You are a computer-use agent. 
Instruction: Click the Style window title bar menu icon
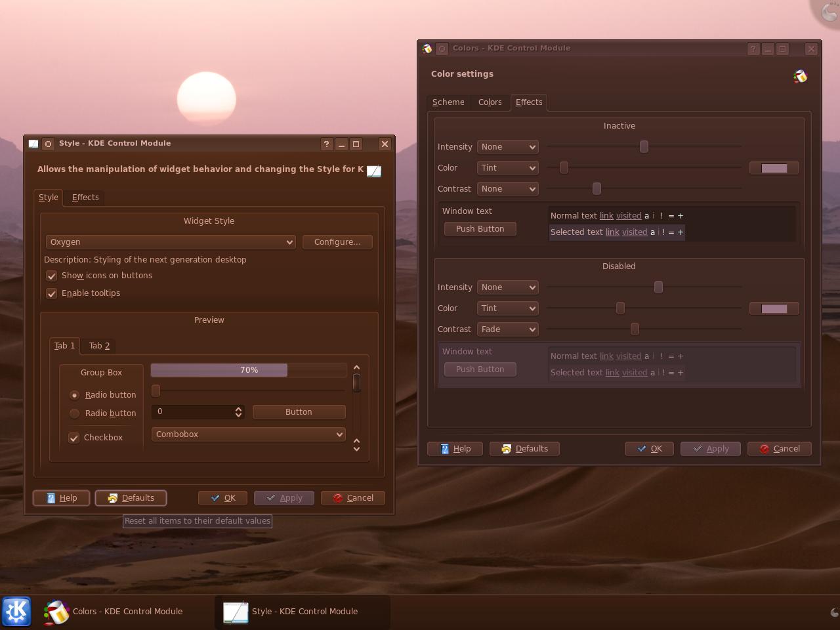(33, 144)
